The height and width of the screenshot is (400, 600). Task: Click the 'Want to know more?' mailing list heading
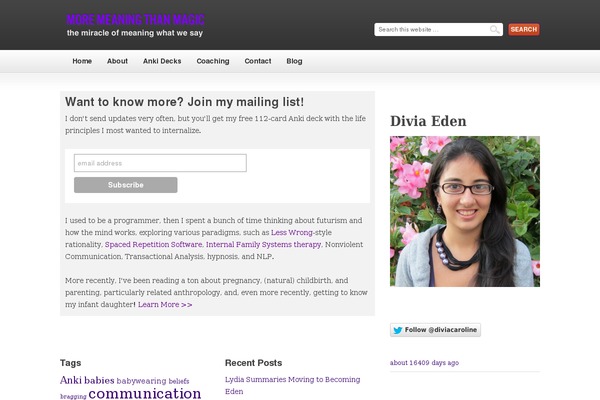click(184, 102)
